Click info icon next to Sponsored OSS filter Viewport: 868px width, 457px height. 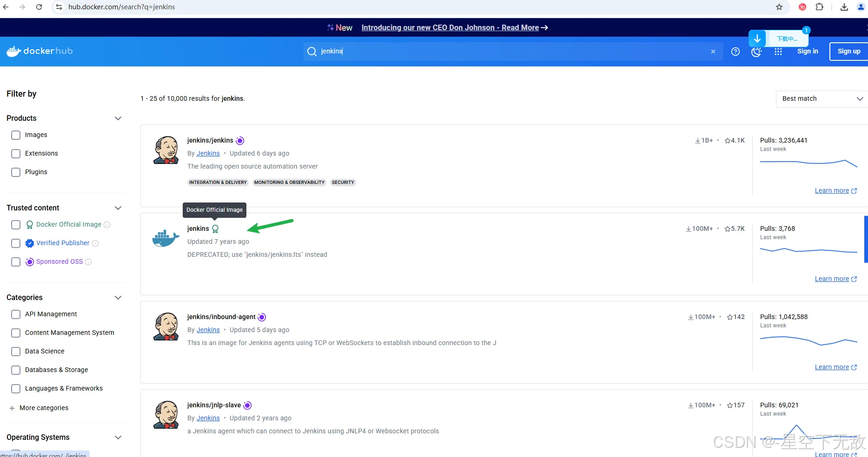pos(88,262)
